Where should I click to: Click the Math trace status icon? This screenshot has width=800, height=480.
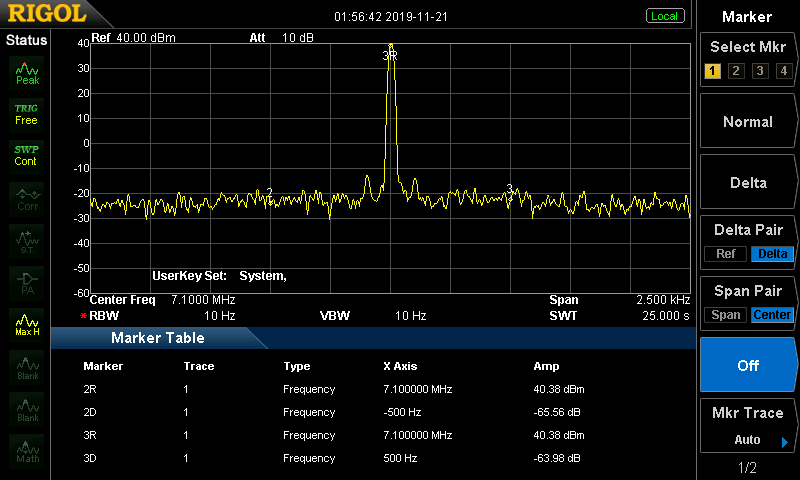click(x=26, y=449)
